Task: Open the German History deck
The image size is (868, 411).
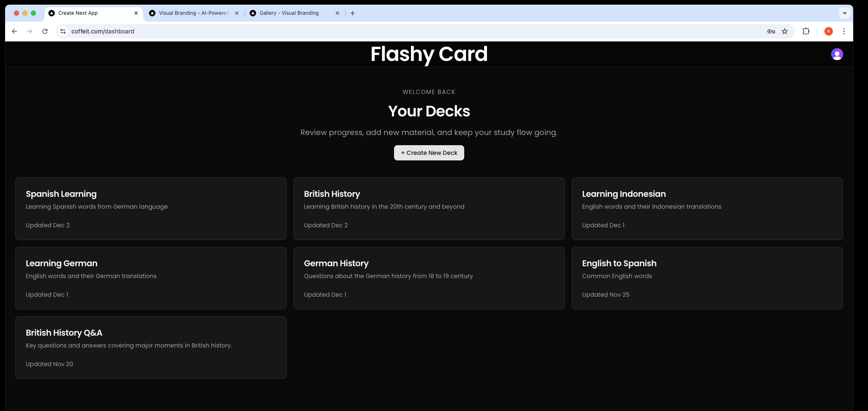Action: click(x=429, y=278)
